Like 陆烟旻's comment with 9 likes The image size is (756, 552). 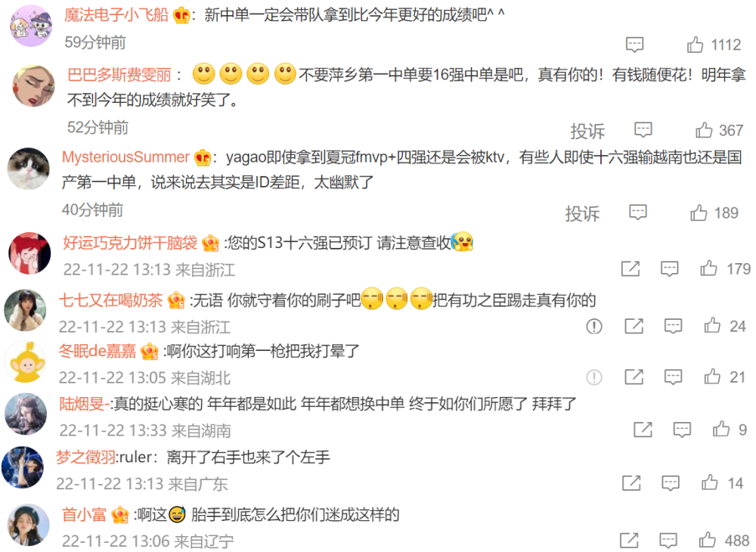click(720, 429)
